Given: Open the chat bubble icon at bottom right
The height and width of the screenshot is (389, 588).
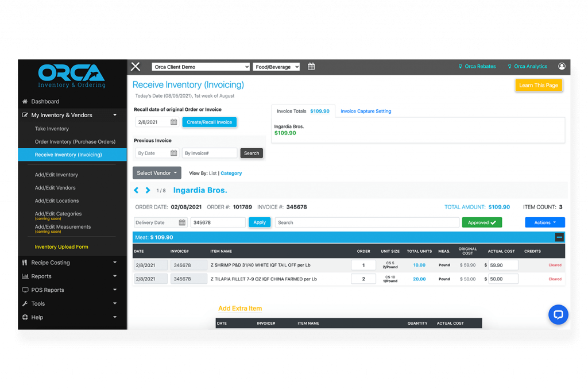Looking at the screenshot, I should pyautogui.click(x=558, y=314).
